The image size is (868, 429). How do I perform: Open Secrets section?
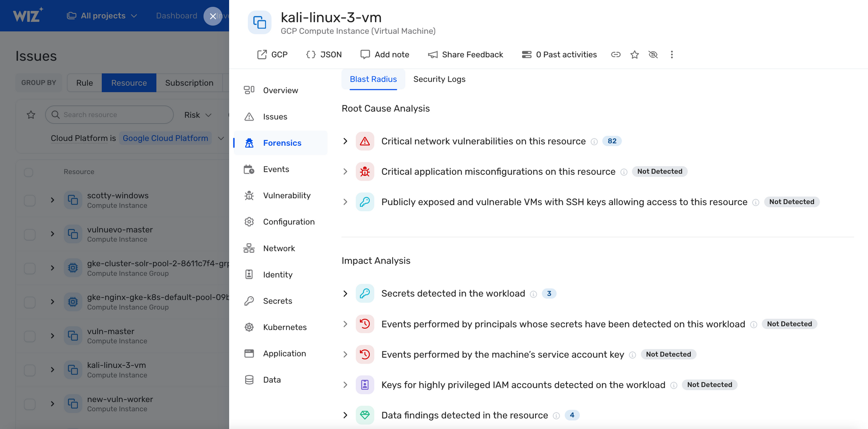(x=280, y=301)
